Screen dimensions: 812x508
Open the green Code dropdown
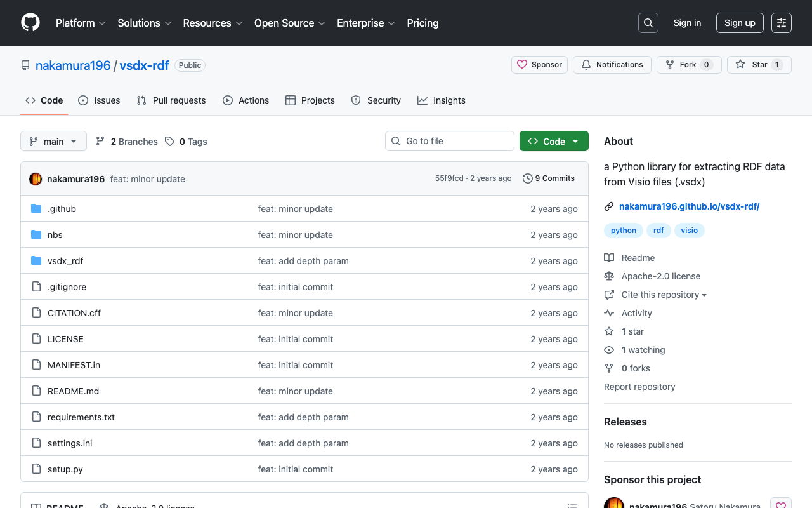(554, 142)
